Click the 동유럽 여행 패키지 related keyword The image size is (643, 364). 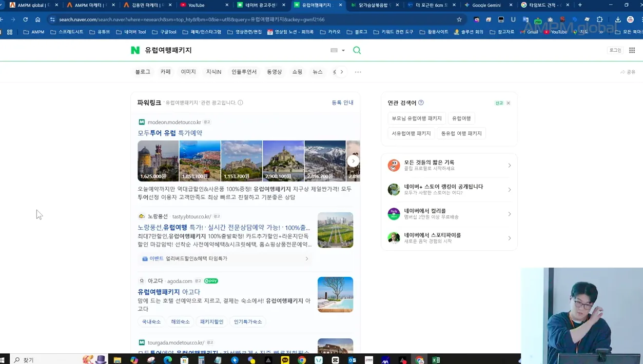tap(461, 133)
